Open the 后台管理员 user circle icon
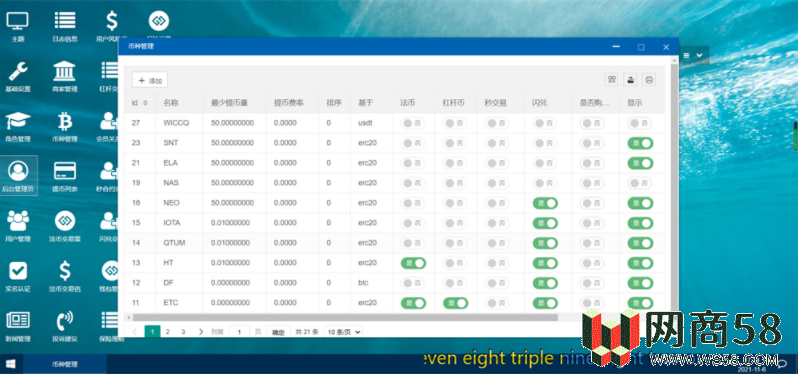Viewport: 798px width, 374px height. (18, 176)
